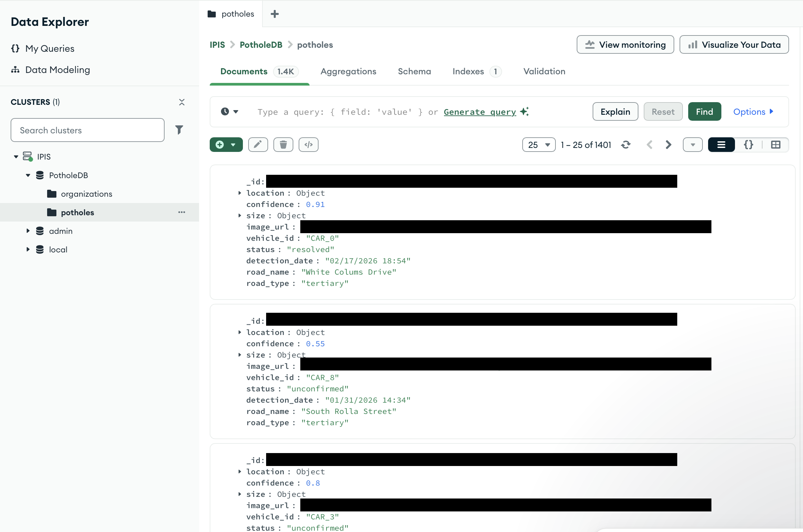Viewport: 803px width, 532px height.
Task: Click the code snippet export icon
Action: (308, 145)
